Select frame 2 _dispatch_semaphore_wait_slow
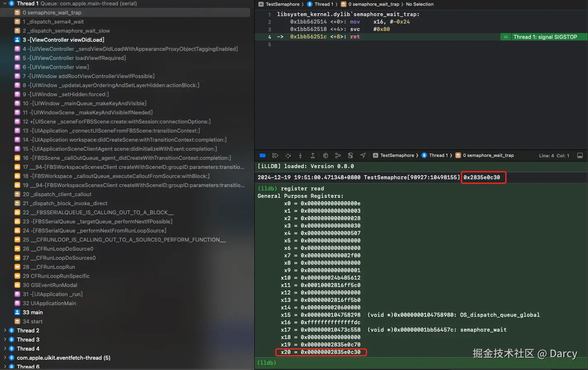The height and width of the screenshot is (370, 588). click(x=126, y=31)
